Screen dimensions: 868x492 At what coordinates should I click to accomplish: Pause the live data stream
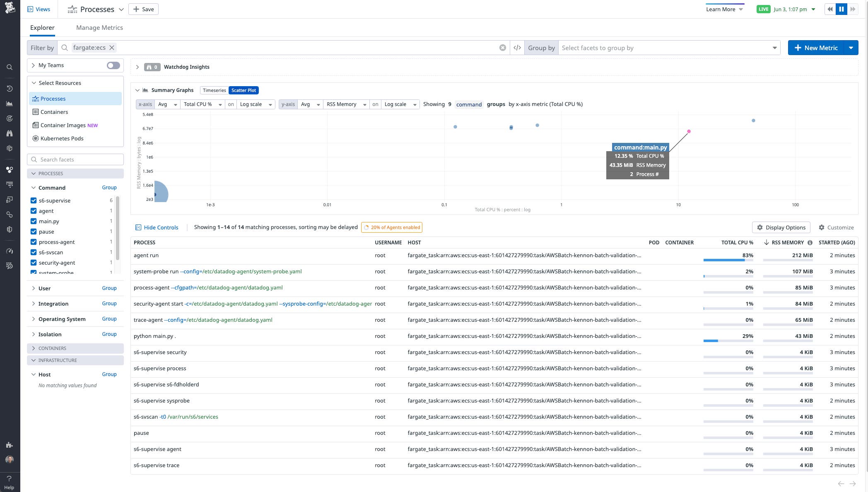[841, 9]
